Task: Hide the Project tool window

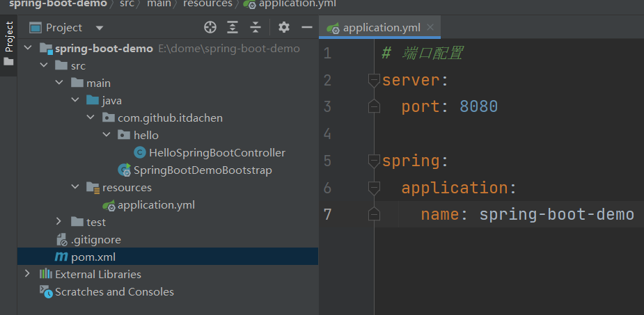Action: click(306, 28)
